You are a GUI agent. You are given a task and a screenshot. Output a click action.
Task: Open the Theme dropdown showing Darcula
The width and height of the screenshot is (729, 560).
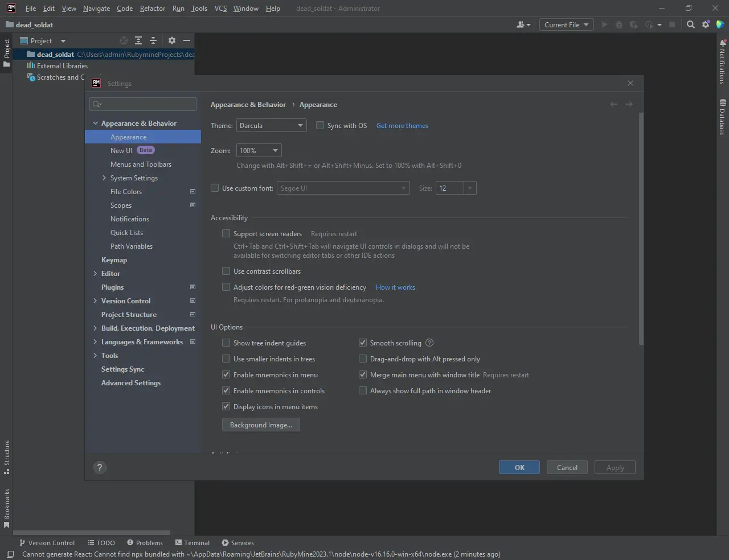(271, 126)
